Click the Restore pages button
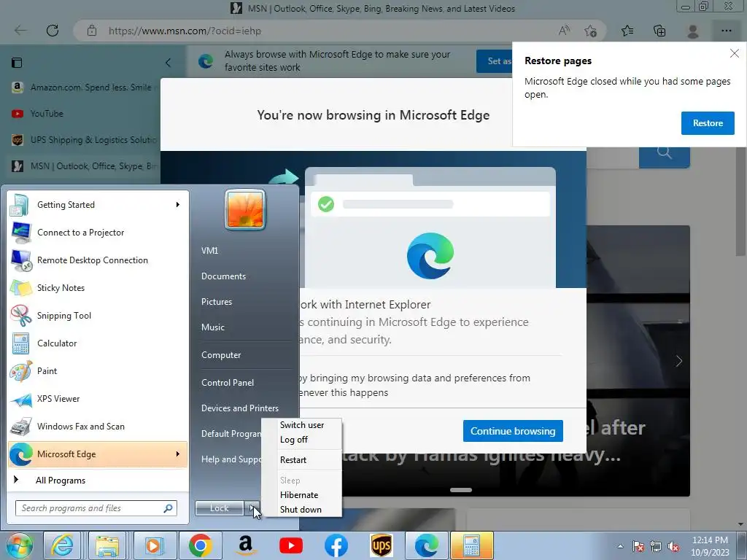747x560 pixels. (708, 122)
